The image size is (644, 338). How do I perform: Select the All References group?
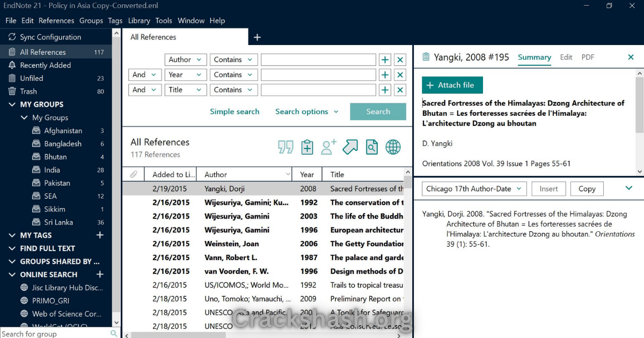(56, 52)
